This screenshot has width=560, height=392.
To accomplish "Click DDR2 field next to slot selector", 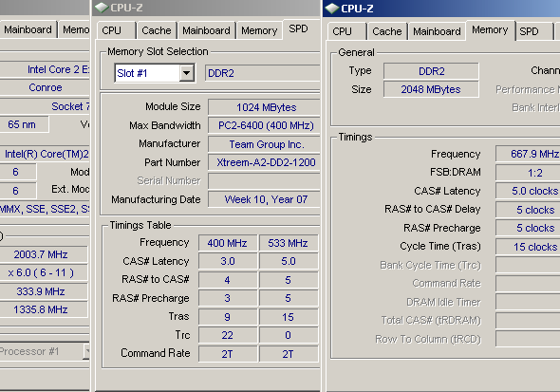I will [x=263, y=73].
